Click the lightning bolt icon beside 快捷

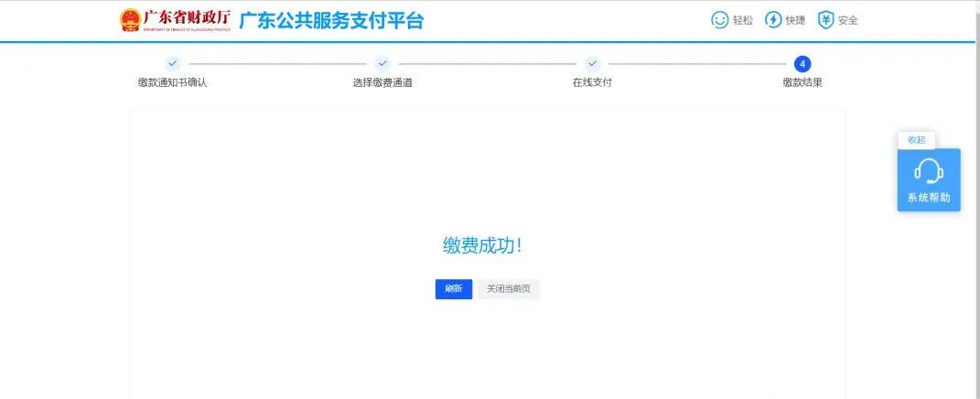[x=773, y=20]
